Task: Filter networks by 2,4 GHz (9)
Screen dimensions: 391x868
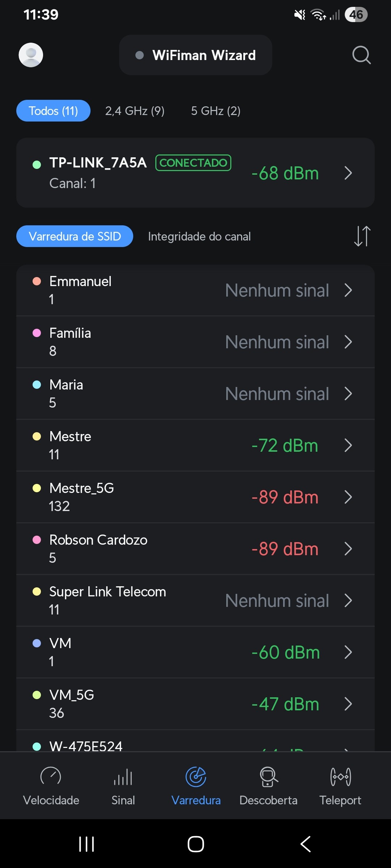Action: [135, 111]
